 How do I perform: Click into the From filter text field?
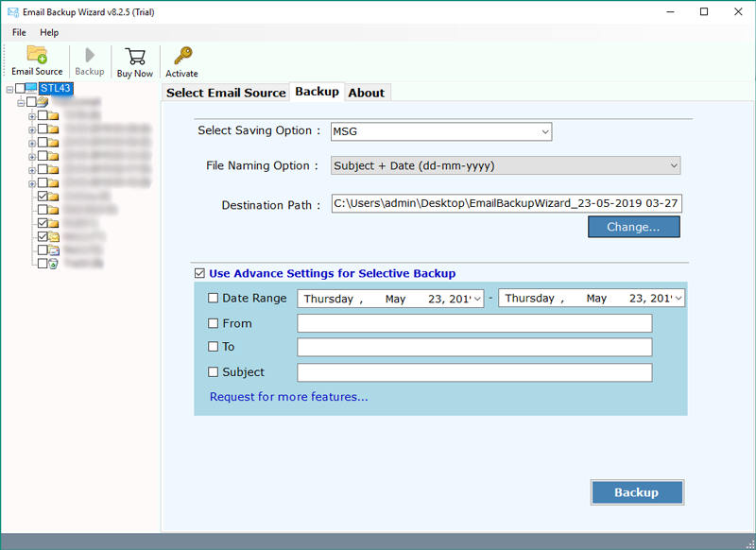click(474, 323)
